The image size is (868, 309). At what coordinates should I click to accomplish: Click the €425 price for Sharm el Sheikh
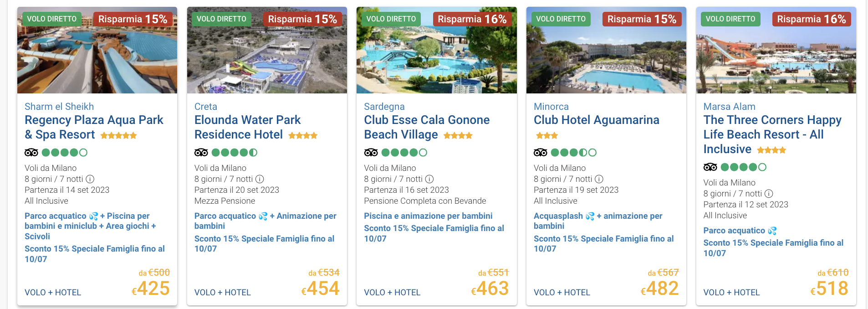[x=151, y=288]
